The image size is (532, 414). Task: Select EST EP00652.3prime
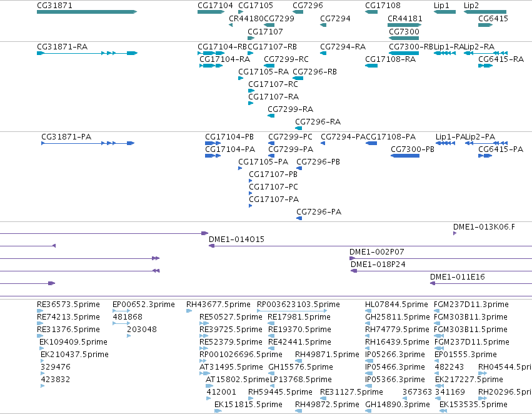pos(121,310)
